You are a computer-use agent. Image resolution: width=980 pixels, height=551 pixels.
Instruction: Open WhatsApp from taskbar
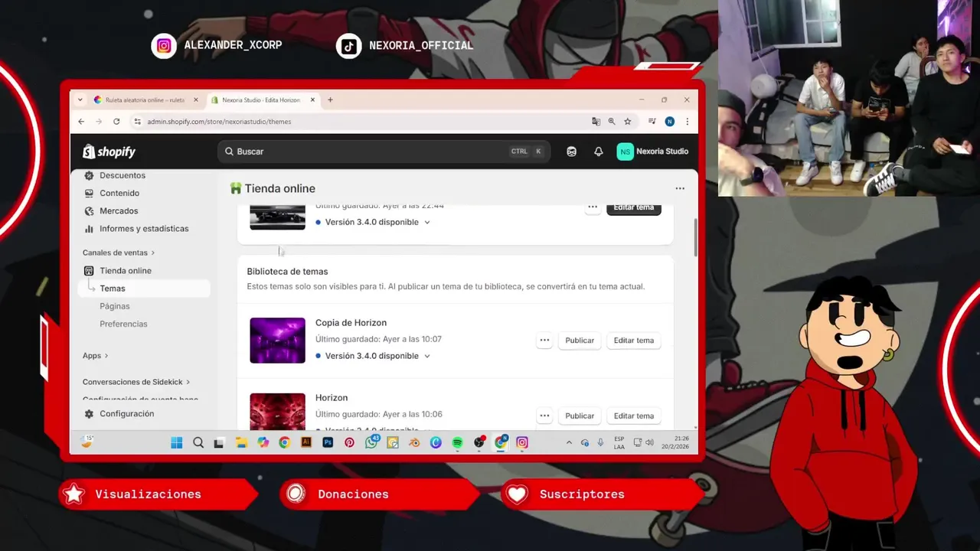pos(371,442)
